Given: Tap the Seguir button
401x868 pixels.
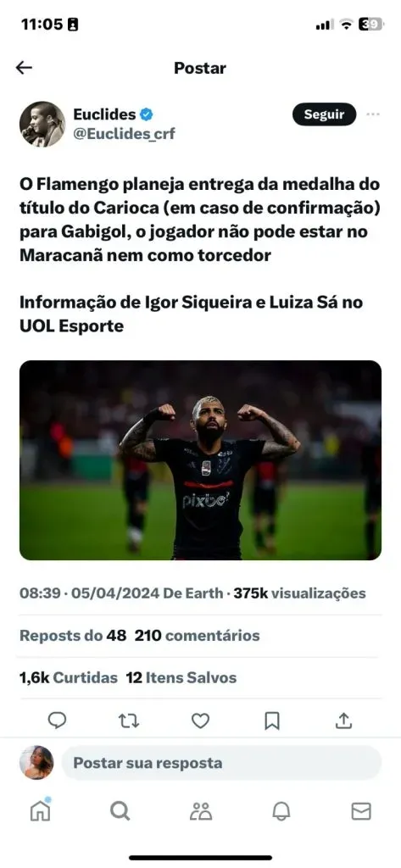Looking at the screenshot, I should [x=324, y=114].
